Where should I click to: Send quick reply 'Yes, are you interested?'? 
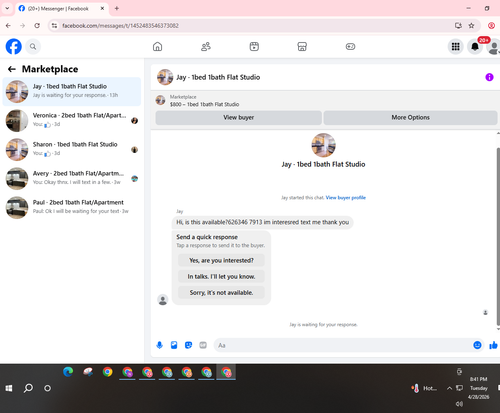[221, 260]
